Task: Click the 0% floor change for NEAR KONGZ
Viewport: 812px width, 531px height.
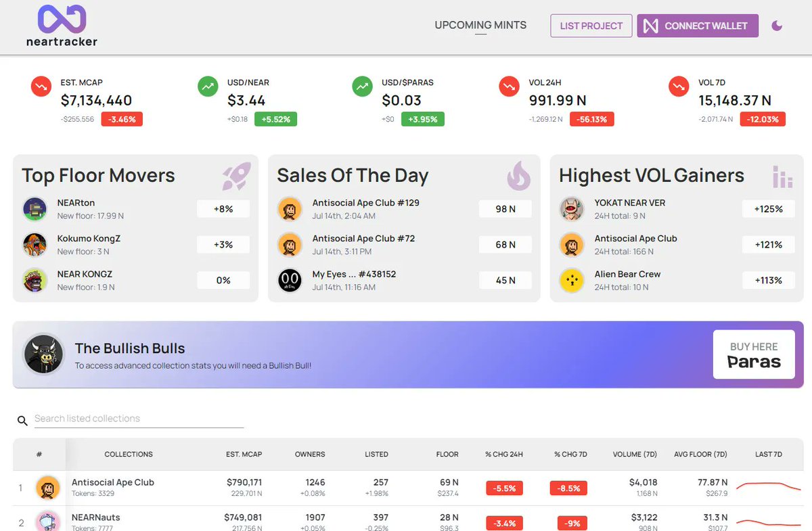Action: [x=223, y=280]
